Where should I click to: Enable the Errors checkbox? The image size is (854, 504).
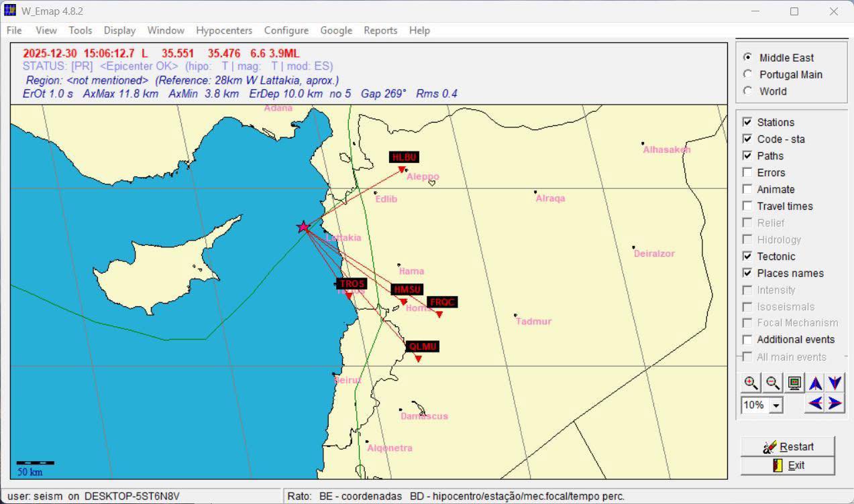747,172
